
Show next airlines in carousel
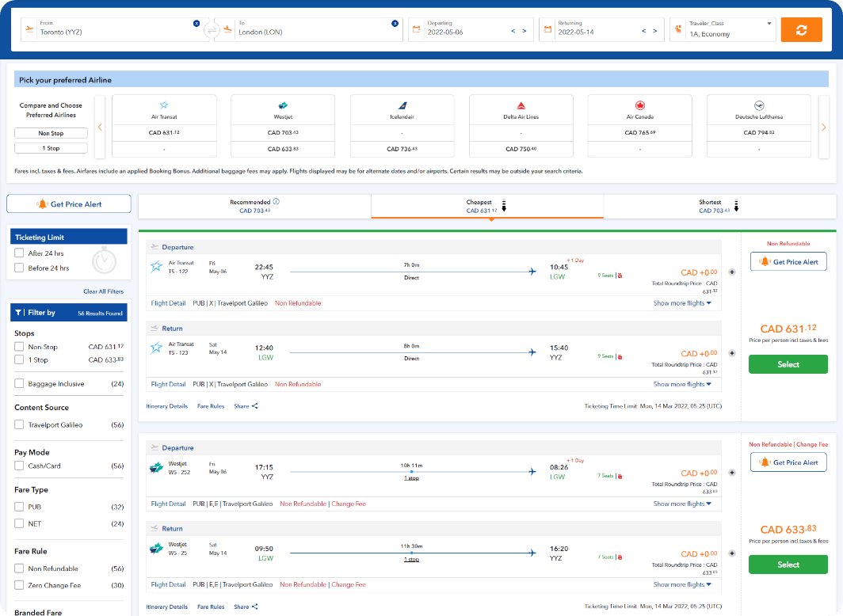pyautogui.click(x=824, y=127)
